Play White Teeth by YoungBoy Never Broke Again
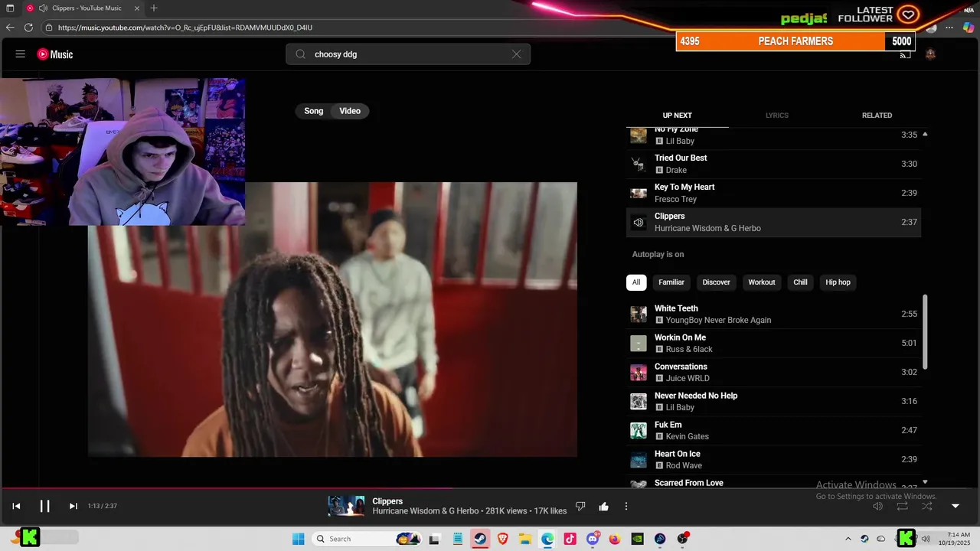 click(773, 314)
